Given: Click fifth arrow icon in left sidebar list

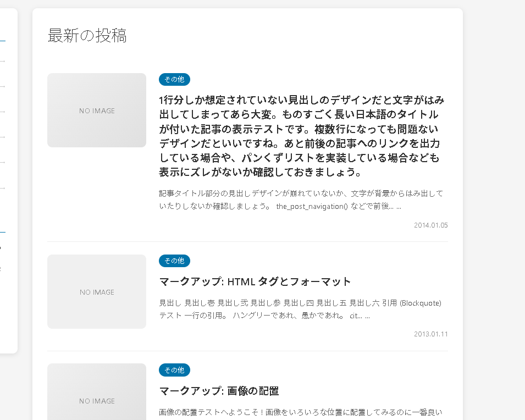Looking at the screenshot, I should tap(2, 162).
